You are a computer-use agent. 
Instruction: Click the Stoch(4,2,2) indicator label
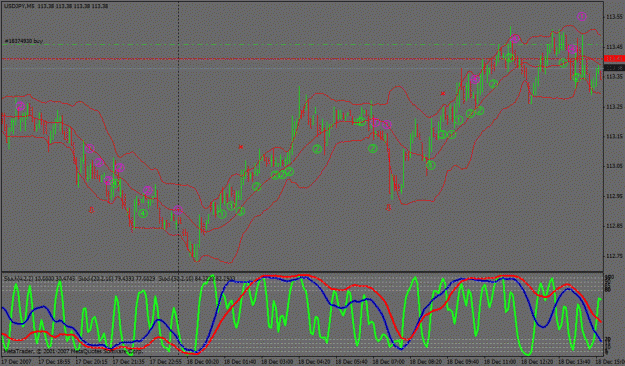[38, 279]
